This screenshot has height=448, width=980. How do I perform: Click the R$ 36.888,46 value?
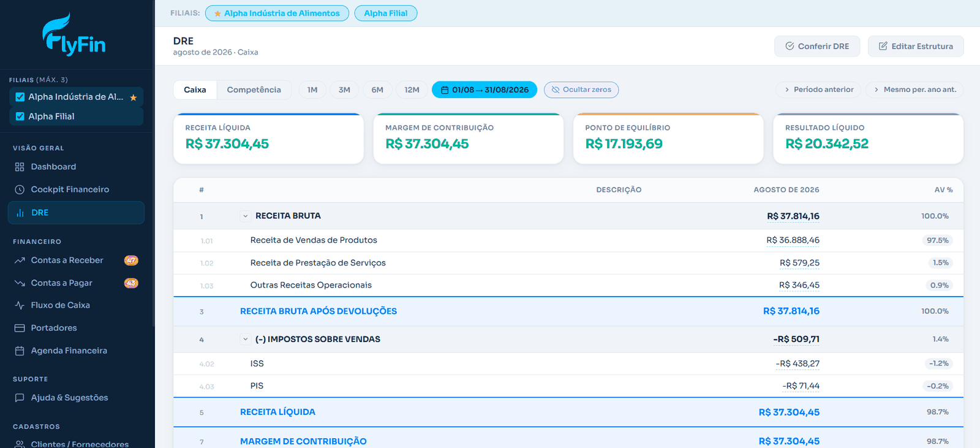[x=793, y=240]
